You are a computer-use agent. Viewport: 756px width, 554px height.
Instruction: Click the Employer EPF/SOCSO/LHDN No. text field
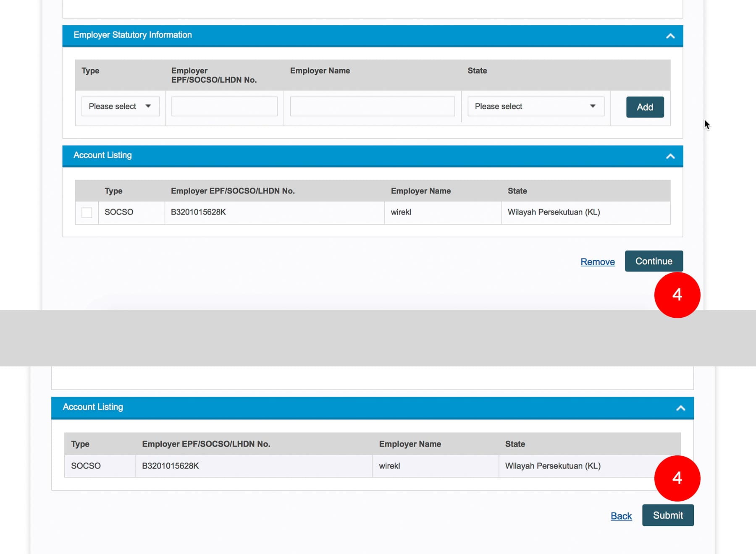tap(224, 107)
